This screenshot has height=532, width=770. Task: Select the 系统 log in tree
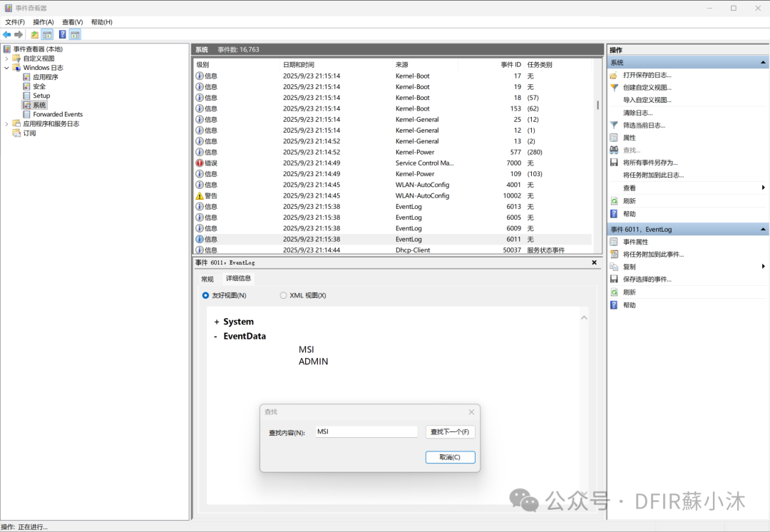coord(39,105)
